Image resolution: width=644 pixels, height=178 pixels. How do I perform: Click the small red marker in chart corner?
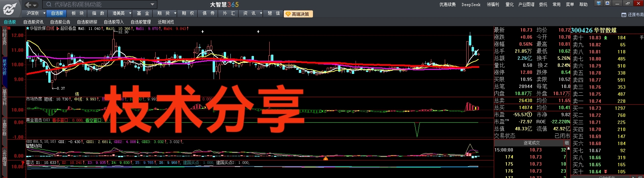pyautogui.click(x=9, y=28)
